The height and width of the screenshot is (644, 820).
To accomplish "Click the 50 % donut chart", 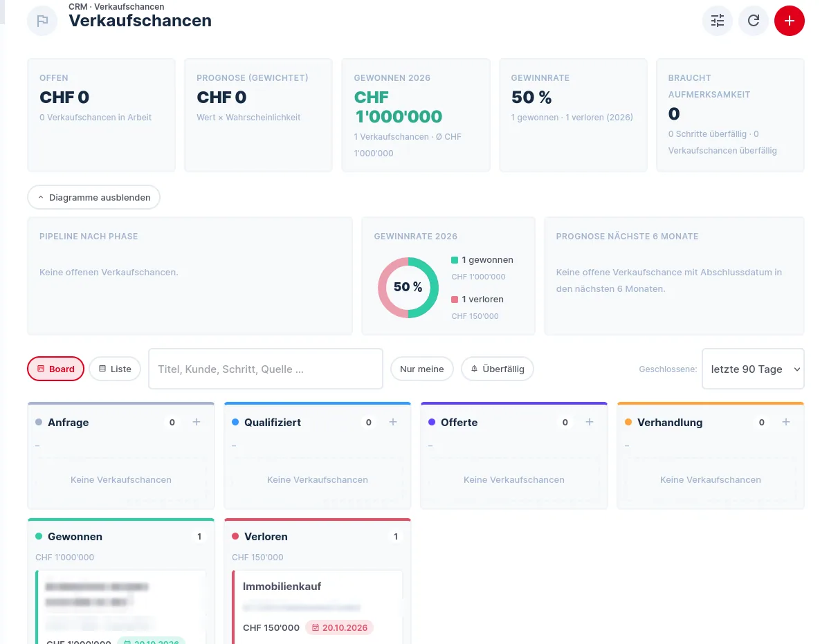I will 408,288.
